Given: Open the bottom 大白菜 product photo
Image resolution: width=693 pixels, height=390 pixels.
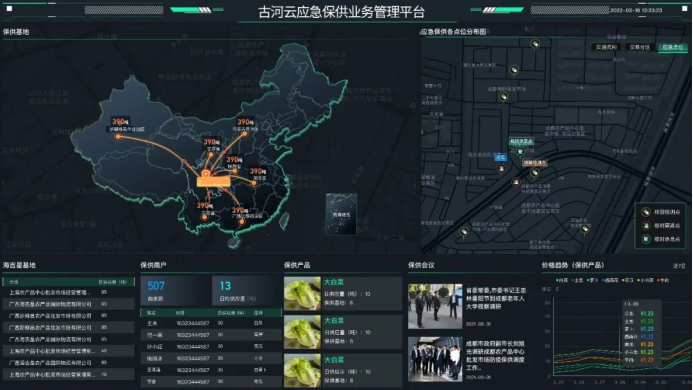Looking at the screenshot, I should click(x=302, y=371).
